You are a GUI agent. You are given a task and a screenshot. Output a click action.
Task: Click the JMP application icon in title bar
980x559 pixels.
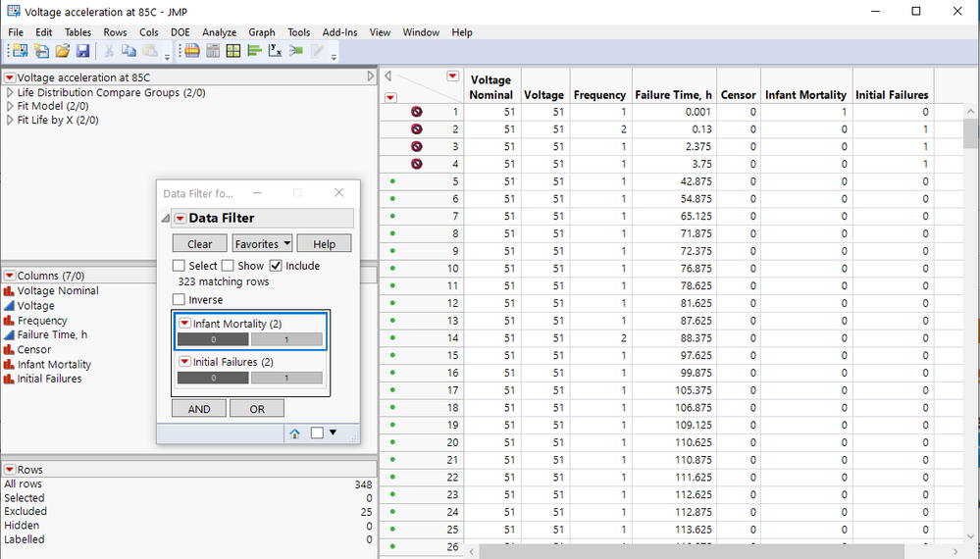click(13, 11)
